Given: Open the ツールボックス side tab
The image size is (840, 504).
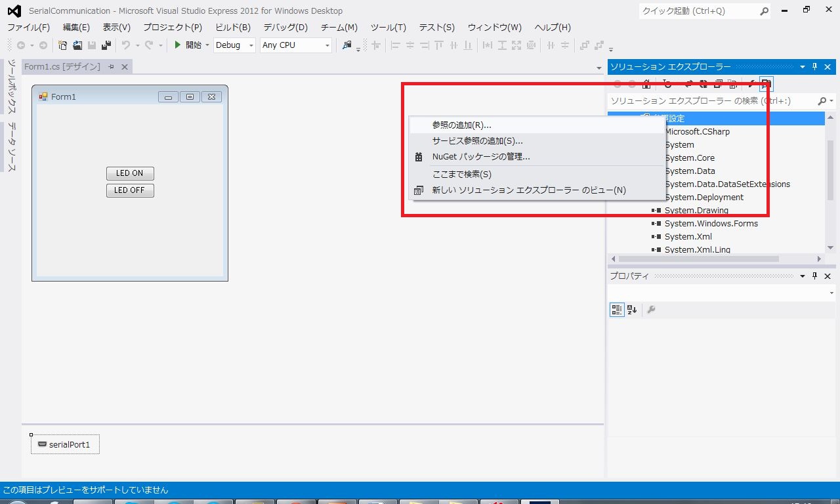Looking at the screenshot, I should pos(11,87).
